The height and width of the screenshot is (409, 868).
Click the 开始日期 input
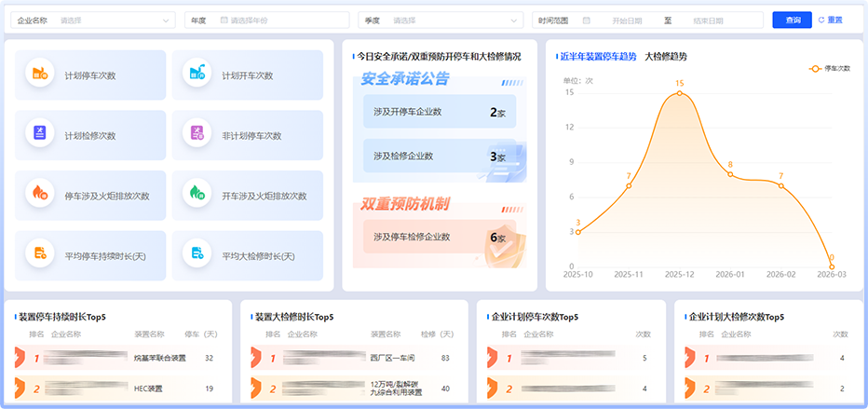pyautogui.click(x=627, y=20)
